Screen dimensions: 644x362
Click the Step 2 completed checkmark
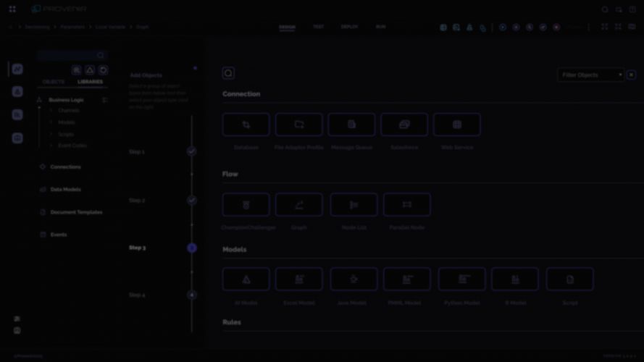pos(192,200)
